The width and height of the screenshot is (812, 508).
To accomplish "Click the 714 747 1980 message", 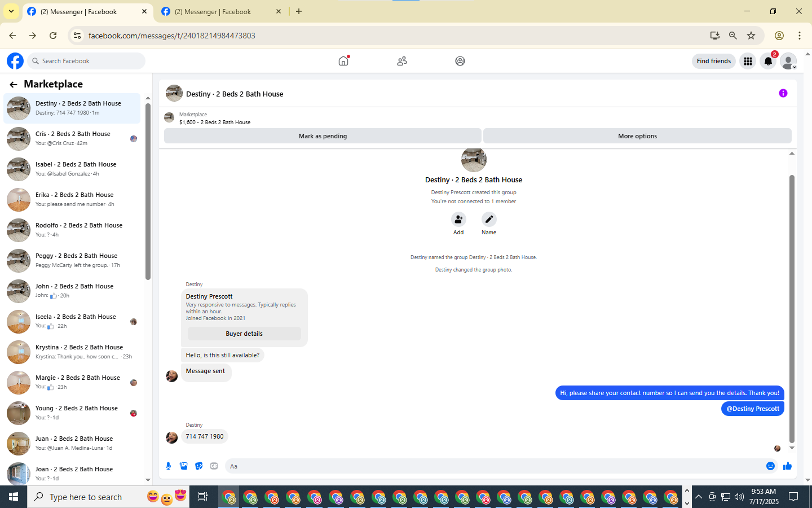I will (205, 436).
